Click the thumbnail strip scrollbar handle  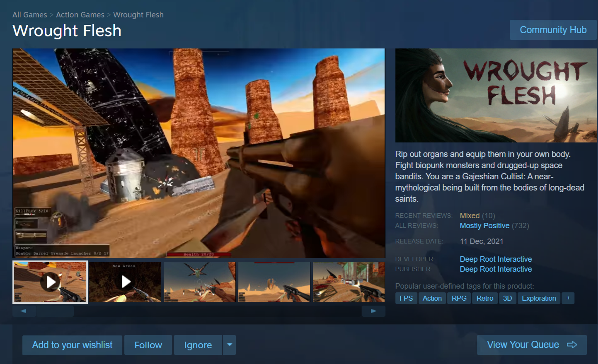(55, 311)
